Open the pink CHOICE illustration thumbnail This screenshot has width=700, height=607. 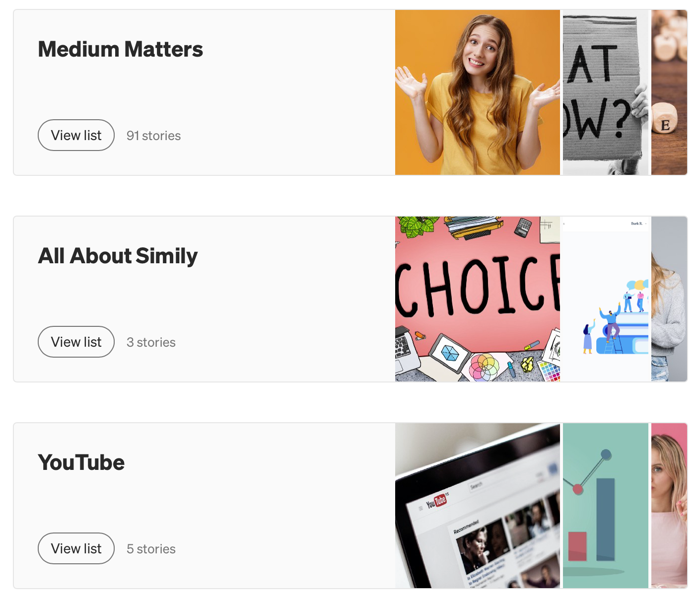pos(478,299)
